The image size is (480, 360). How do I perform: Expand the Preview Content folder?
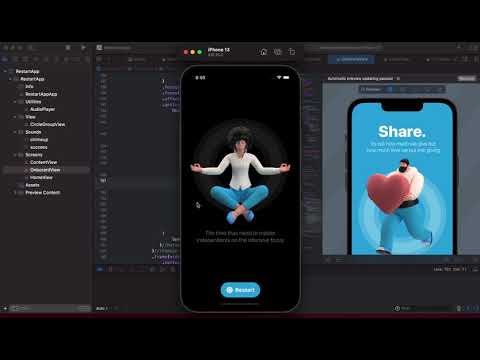(x=15, y=193)
